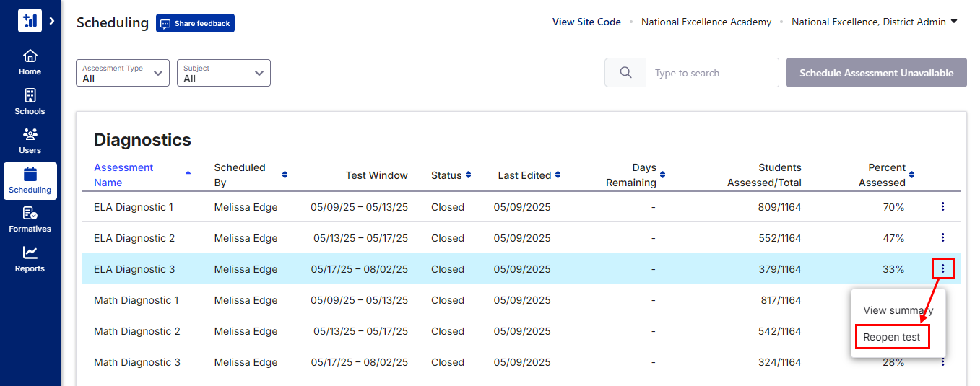Click the Students Assessed/Total column header
980x386 pixels.
[764, 175]
